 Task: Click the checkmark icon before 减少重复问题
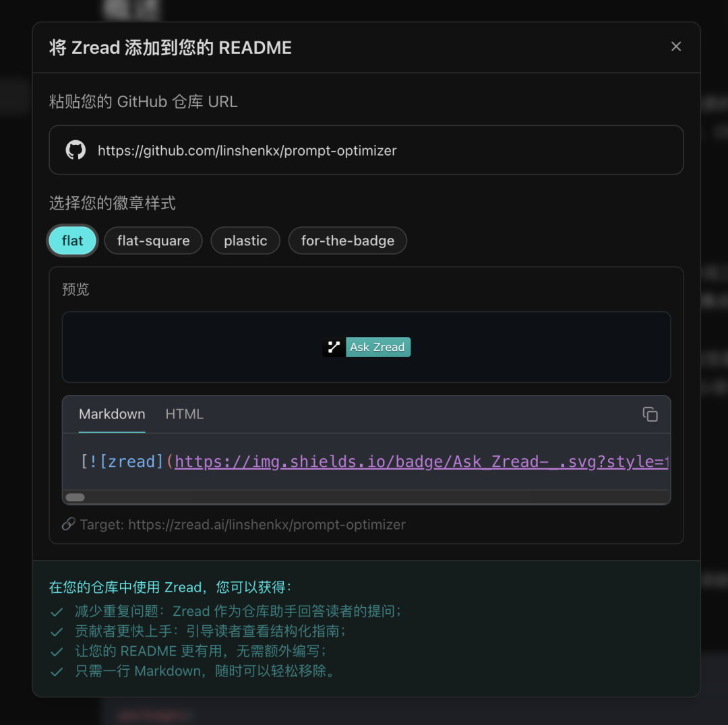coord(57,612)
